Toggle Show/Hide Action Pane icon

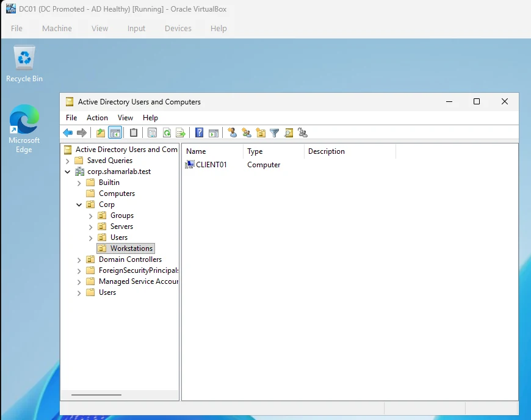coord(214,132)
